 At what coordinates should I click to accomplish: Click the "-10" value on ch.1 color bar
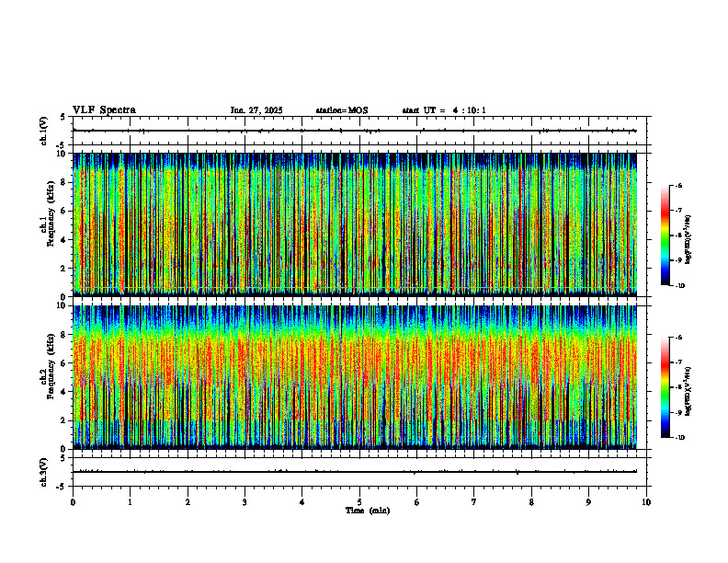[x=679, y=286]
